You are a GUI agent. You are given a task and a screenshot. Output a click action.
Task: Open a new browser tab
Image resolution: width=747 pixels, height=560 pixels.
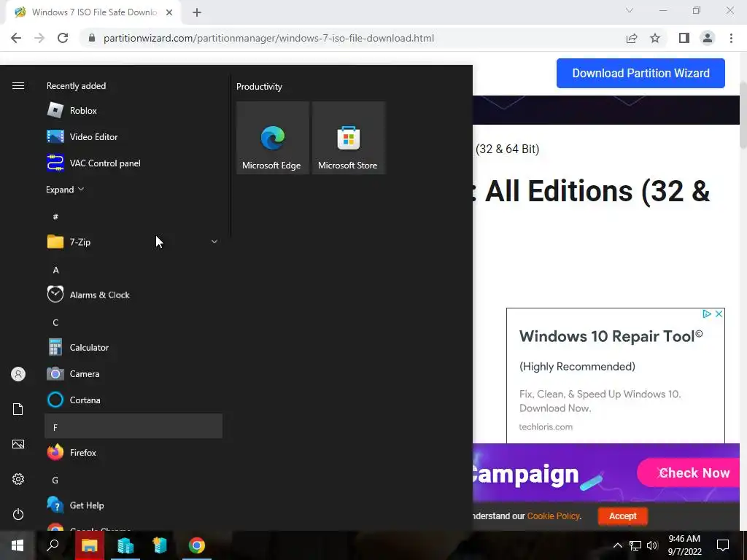tap(197, 12)
